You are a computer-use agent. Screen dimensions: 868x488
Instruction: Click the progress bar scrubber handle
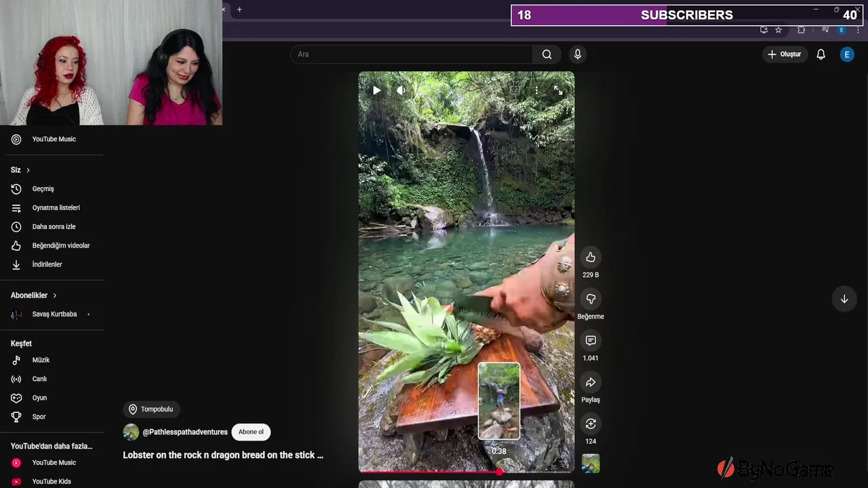point(499,471)
